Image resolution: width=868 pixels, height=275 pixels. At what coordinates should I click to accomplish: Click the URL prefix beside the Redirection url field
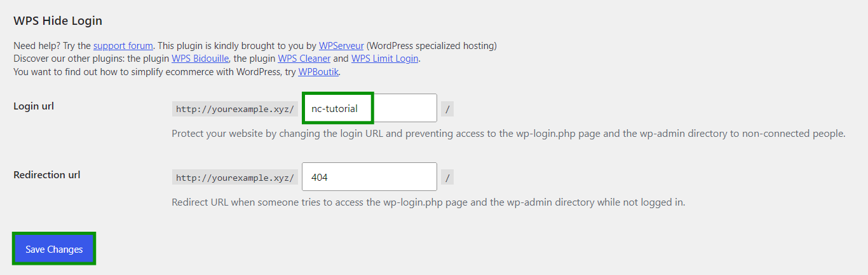pyautogui.click(x=235, y=178)
